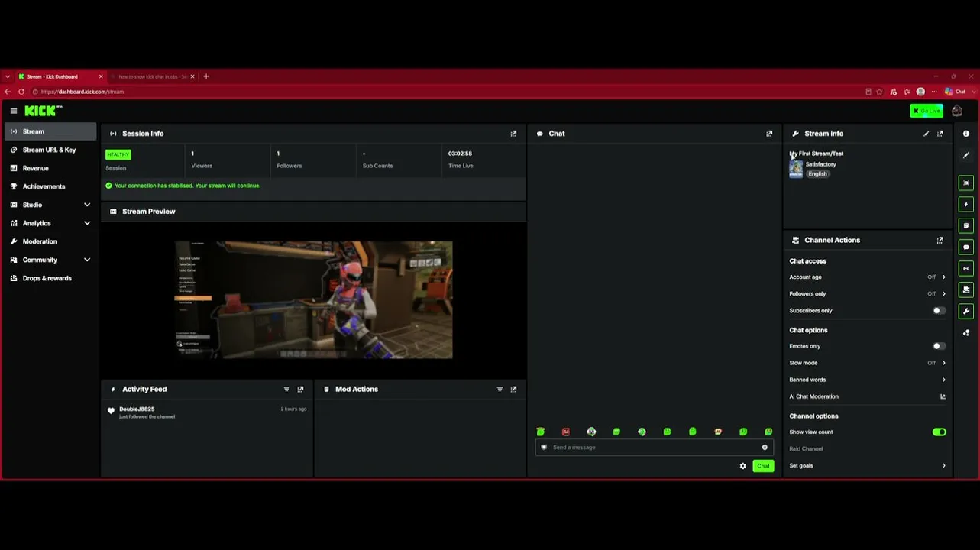
Task: Toggle the broadcast signal widget in right rail
Action: pos(966,268)
